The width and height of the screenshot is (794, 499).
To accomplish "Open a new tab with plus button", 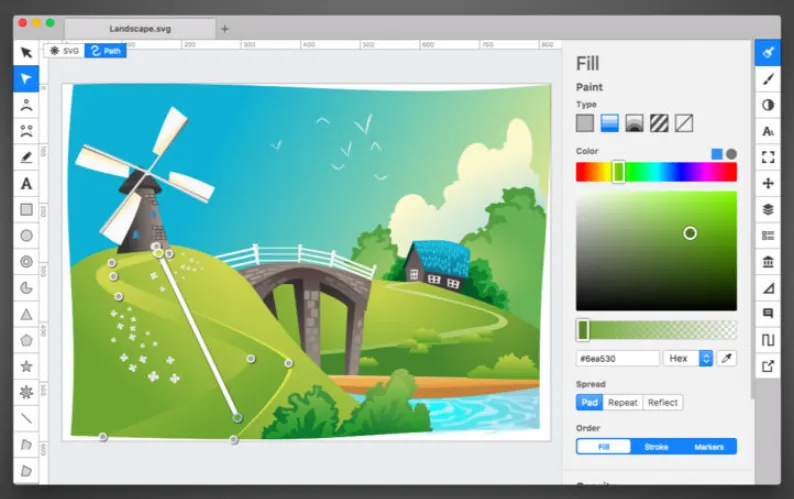I will [x=225, y=29].
